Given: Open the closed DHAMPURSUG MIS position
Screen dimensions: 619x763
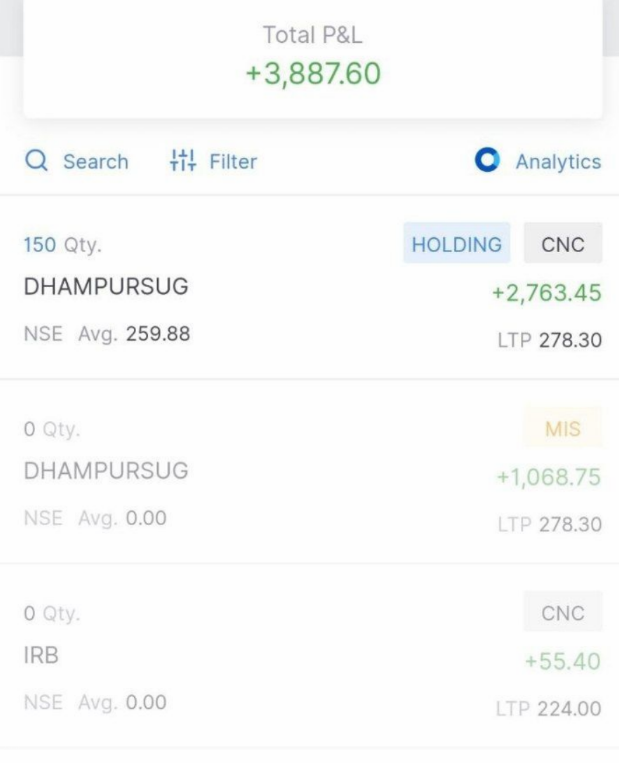Looking at the screenshot, I should click(x=106, y=471).
